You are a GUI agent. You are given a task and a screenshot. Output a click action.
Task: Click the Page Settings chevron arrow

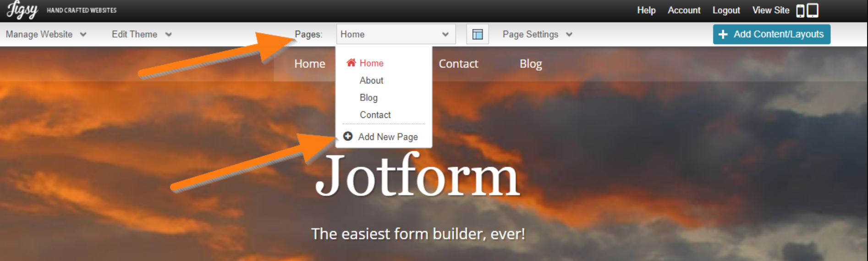569,34
